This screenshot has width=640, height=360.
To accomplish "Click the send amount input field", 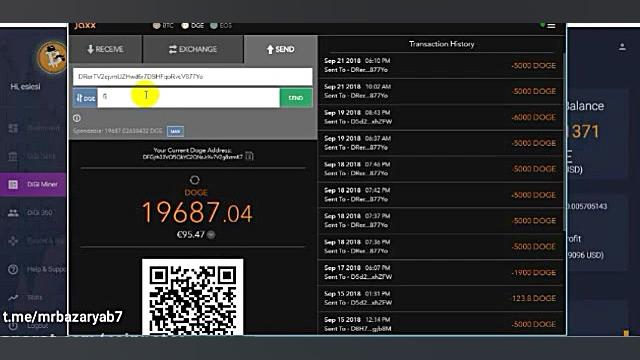I will click(188, 98).
